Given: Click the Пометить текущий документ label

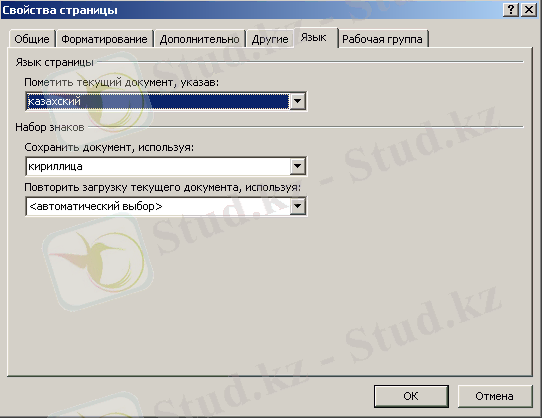Looking at the screenshot, I should click(121, 82).
